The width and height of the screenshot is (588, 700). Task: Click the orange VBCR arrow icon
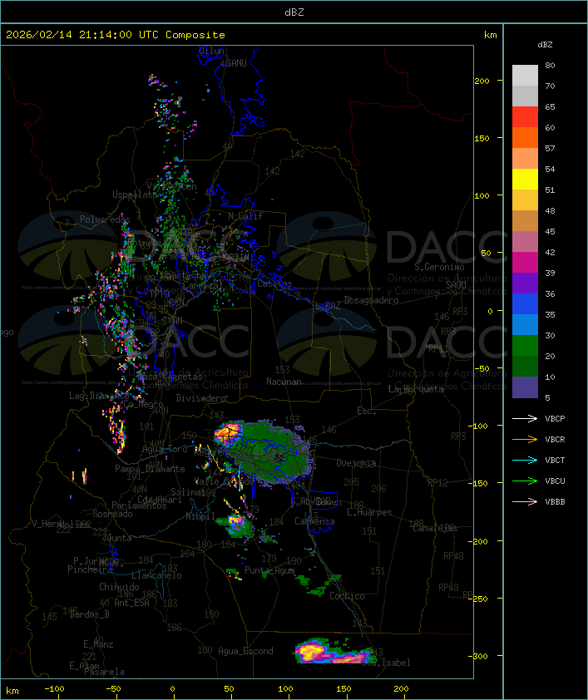point(525,439)
